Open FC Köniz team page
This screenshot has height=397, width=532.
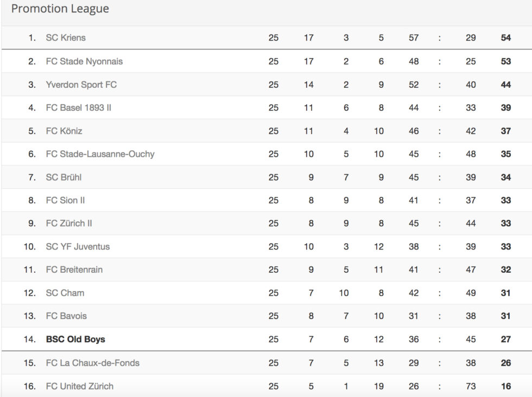64,131
